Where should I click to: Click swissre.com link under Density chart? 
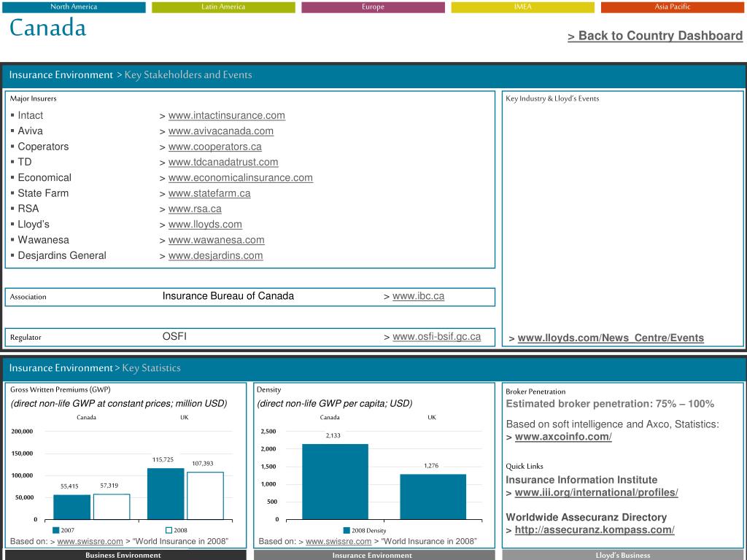[x=338, y=542]
